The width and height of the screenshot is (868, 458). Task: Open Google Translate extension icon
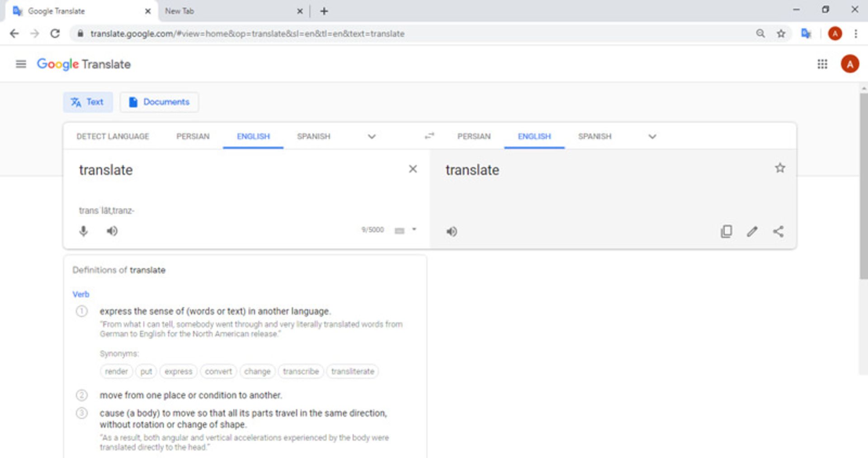point(806,33)
